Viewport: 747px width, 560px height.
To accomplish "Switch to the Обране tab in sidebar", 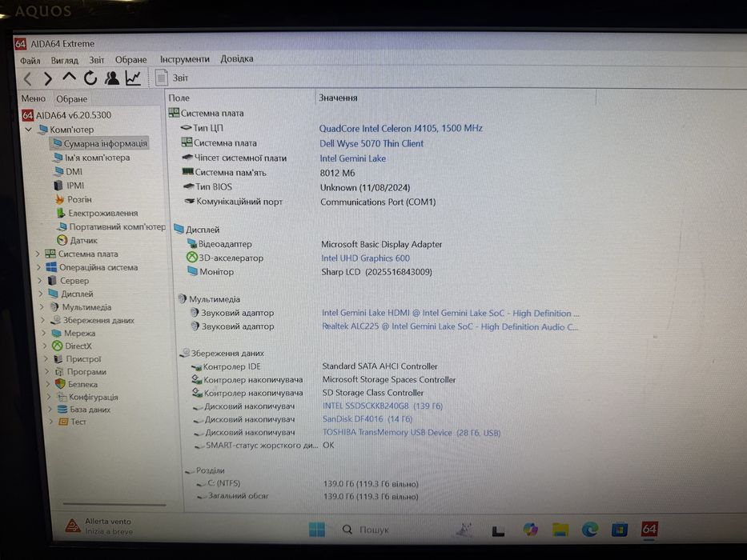I will point(72,99).
